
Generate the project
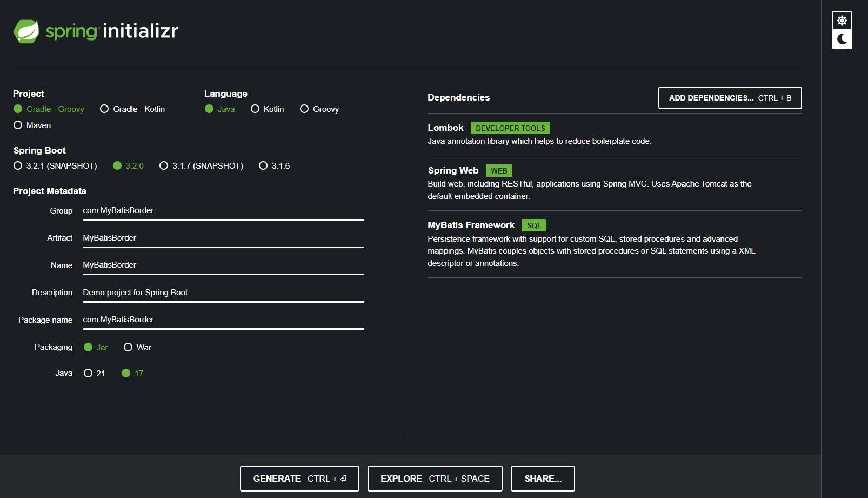tap(299, 479)
